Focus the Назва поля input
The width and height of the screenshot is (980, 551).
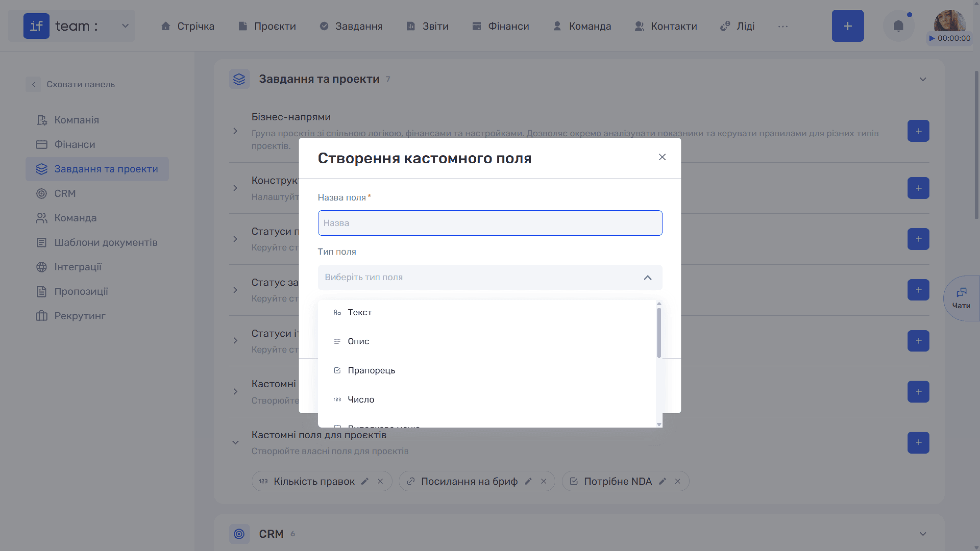pos(490,223)
